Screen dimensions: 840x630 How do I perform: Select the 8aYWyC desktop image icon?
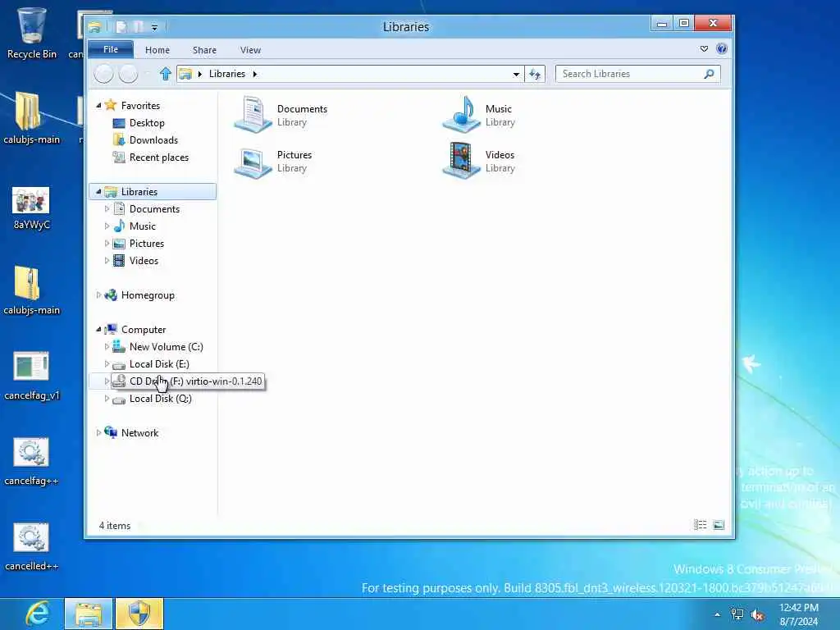[32, 208]
